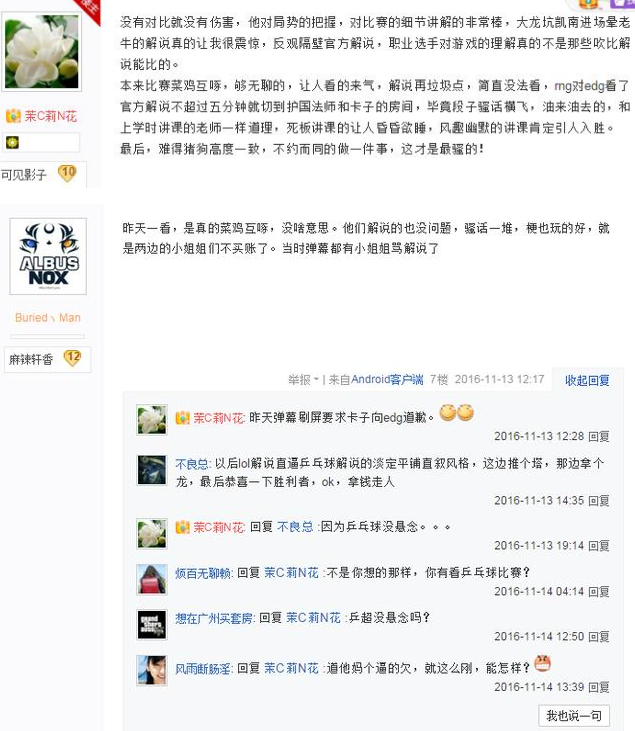
Task: Open the Android客户端 link
Action: [x=387, y=379]
